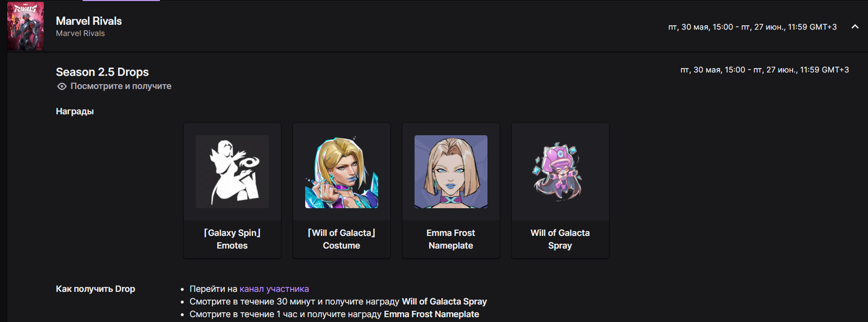The width and height of the screenshot is (868, 322).
Task: Click bold Emma Frost Nameplate text in instructions
Action: point(432,314)
